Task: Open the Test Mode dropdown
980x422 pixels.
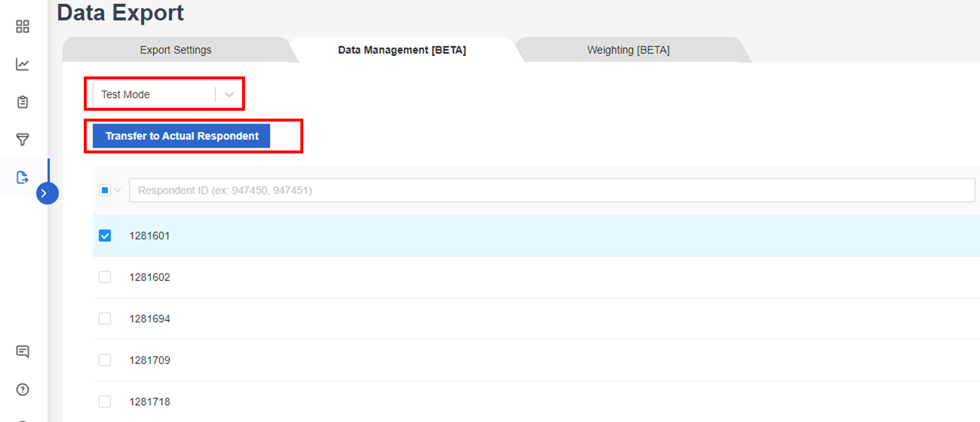Action: coord(168,95)
